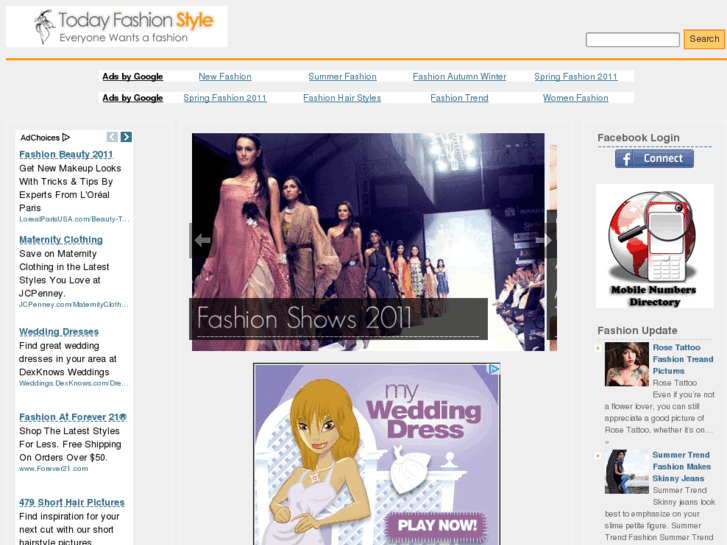The width and height of the screenshot is (727, 545).
Task: Click the AdChoices triangle icon
Action: pyautogui.click(x=66, y=137)
